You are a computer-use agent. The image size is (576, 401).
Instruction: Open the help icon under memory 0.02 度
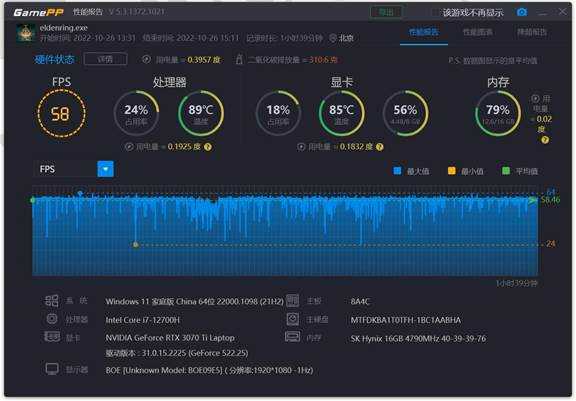[x=545, y=140]
